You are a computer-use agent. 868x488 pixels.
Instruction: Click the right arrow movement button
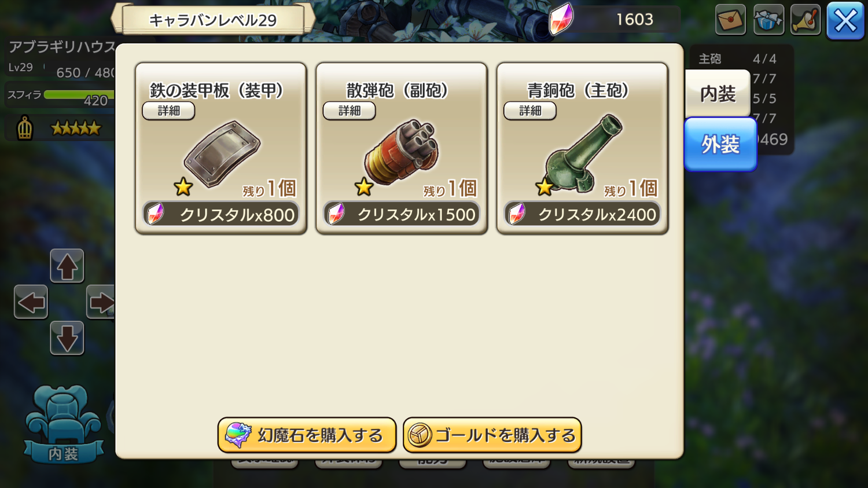(101, 302)
